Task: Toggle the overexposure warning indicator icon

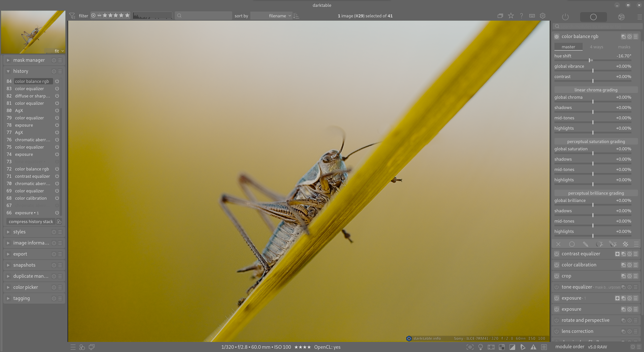Action: 512,347
